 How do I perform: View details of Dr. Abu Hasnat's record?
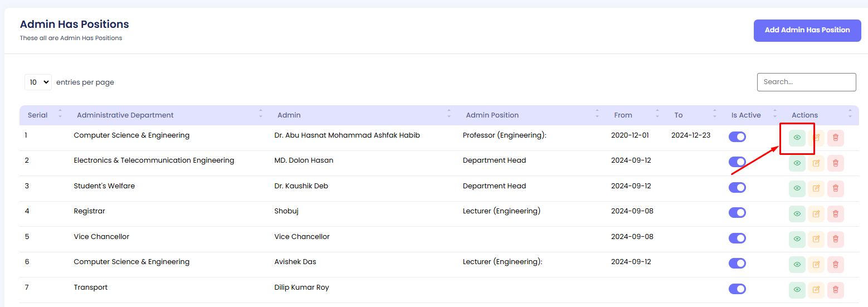797,138
